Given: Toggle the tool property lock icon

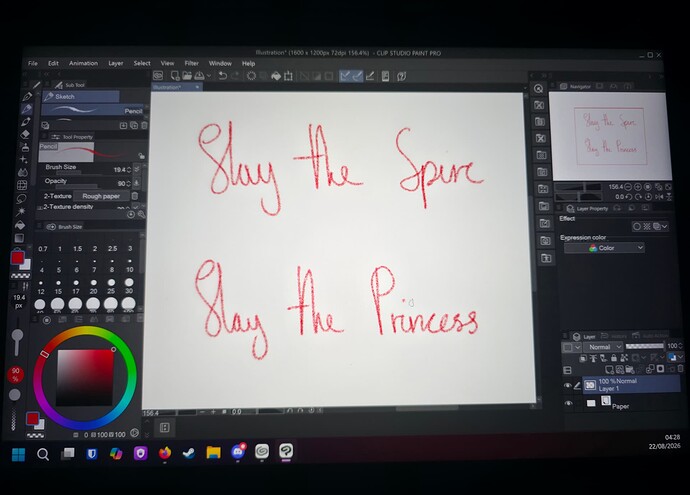Looking at the screenshot, I should (x=141, y=156).
